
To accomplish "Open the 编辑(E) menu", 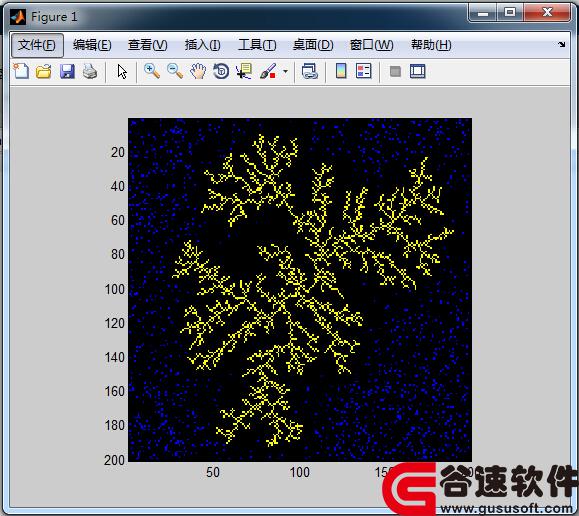I will [92, 45].
